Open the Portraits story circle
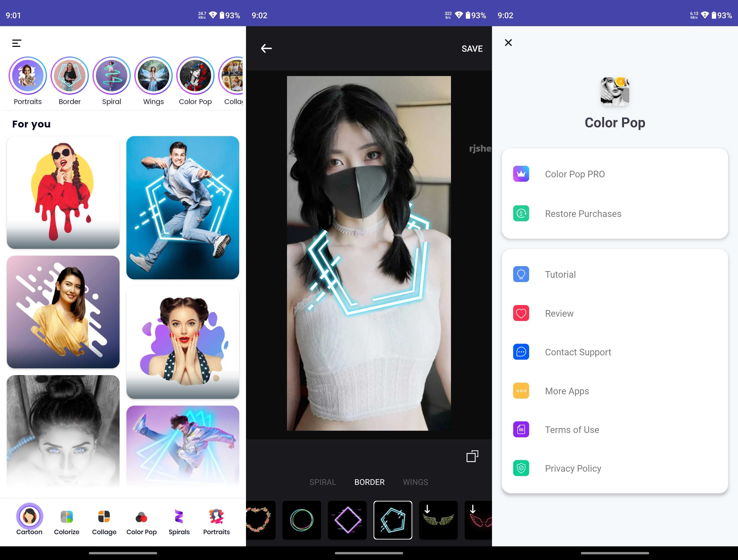This screenshot has height=560, width=738. (x=28, y=76)
